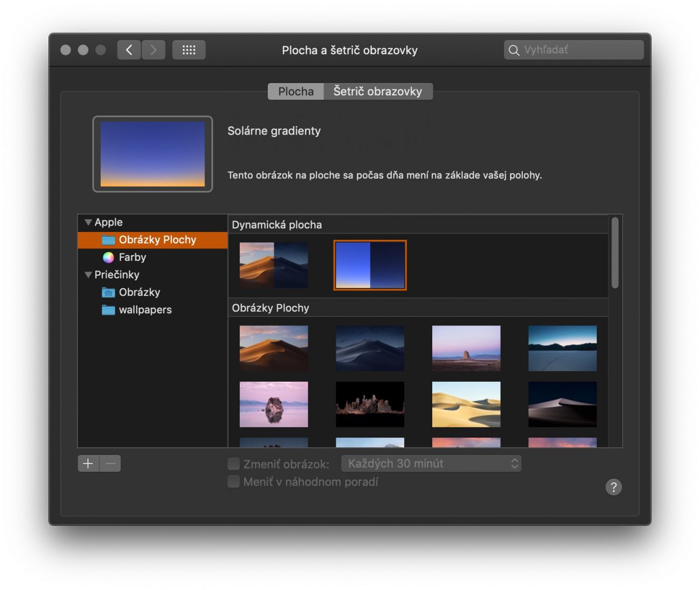Switch to the Plocha tab
The width and height of the screenshot is (700, 590).
pos(296,91)
